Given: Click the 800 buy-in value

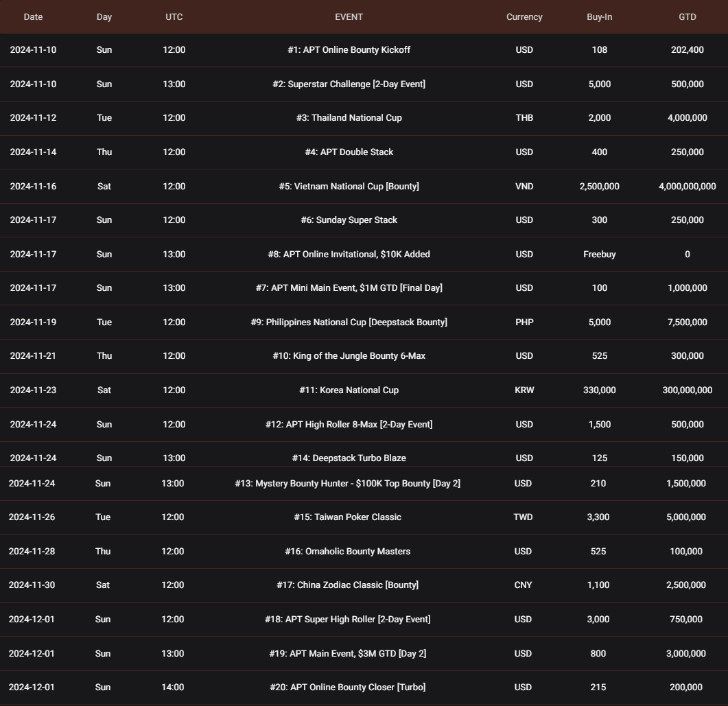Looking at the screenshot, I should (x=598, y=654).
